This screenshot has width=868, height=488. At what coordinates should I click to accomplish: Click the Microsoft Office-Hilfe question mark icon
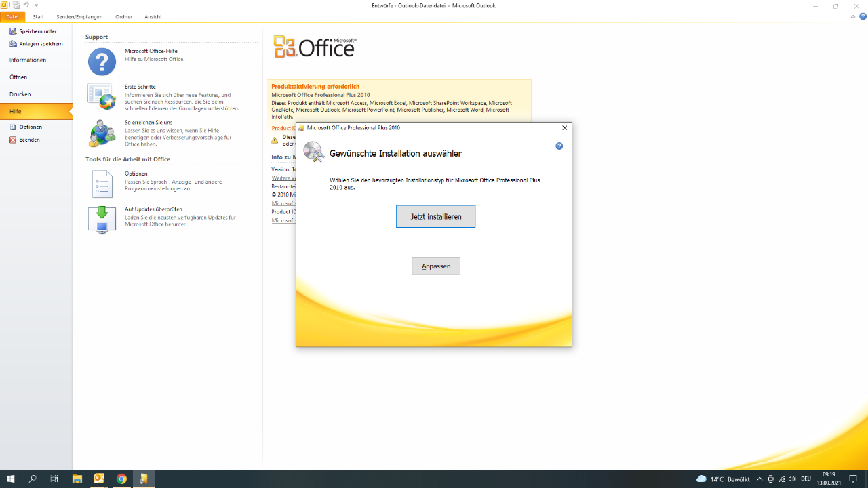[x=102, y=62]
